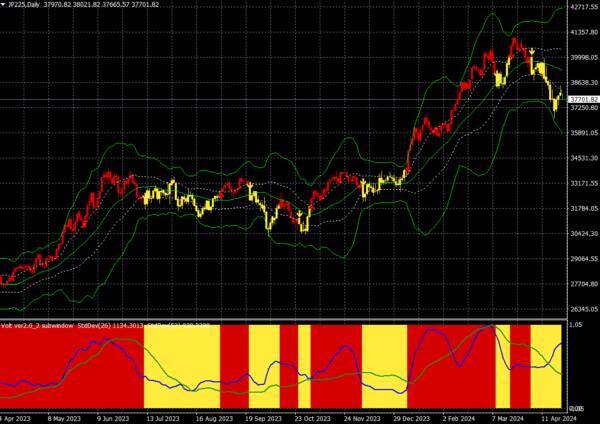Viewport: 600px width, 424px height.
Task: Click the yellow arrow signal at October 2023 low
Action: (x=300, y=212)
